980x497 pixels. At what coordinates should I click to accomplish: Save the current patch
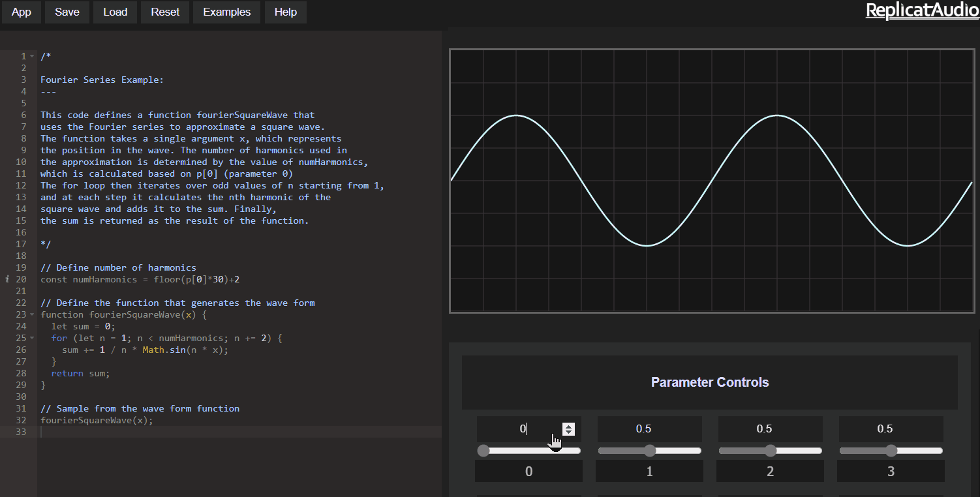(x=67, y=12)
